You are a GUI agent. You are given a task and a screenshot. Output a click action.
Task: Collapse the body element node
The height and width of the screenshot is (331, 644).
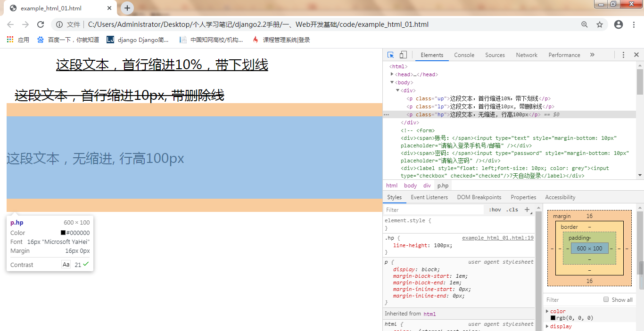(x=392, y=82)
